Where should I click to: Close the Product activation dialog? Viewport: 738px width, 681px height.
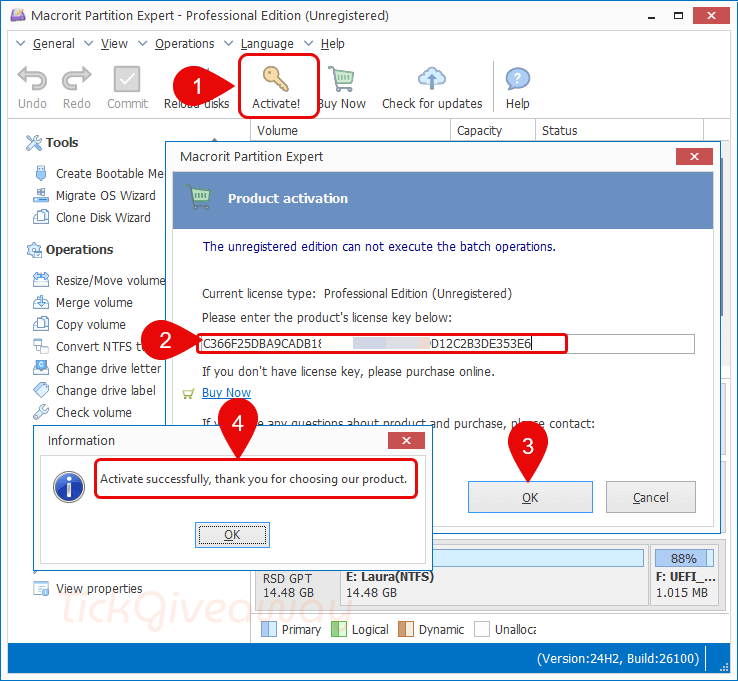coord(694,157)
